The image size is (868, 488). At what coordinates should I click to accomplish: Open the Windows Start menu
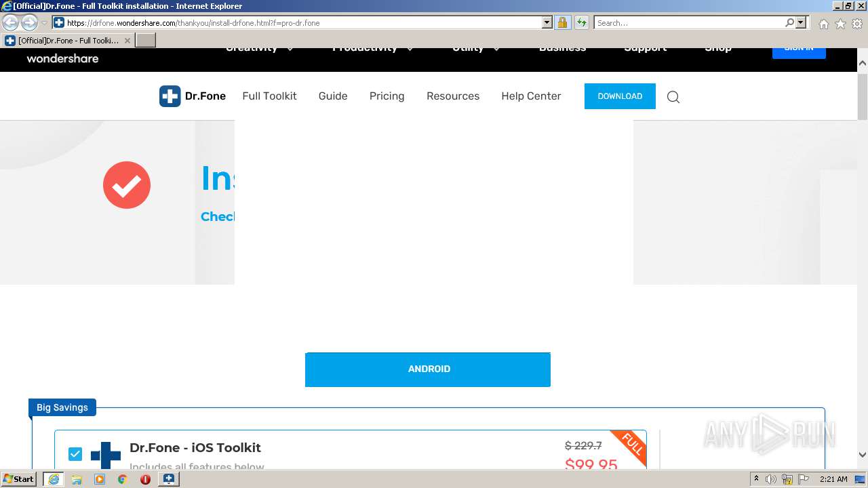19,479
